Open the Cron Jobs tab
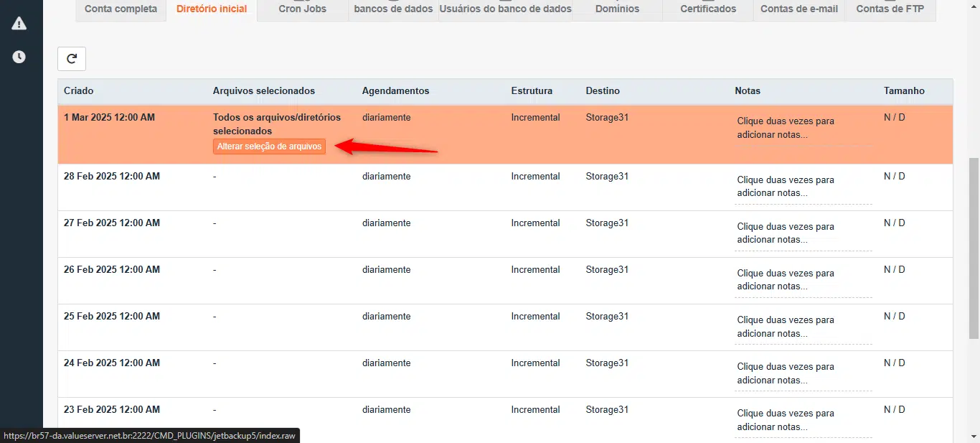The height and width of the screenshot is (443, 980). click(302, 9)
